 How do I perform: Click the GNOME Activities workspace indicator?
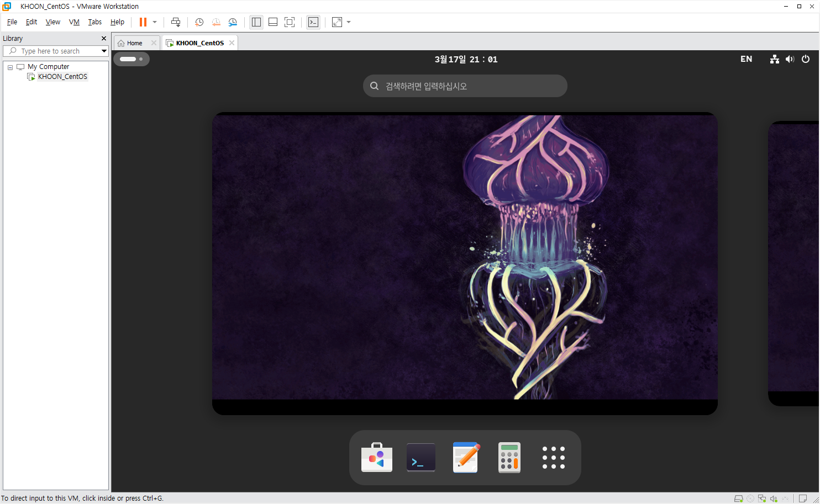coord(132,59)
